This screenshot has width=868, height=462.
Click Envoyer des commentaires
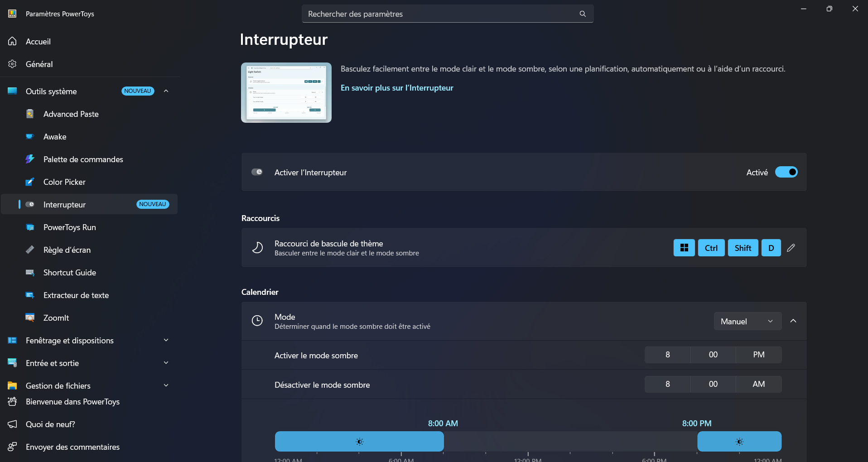pos(72,447)
